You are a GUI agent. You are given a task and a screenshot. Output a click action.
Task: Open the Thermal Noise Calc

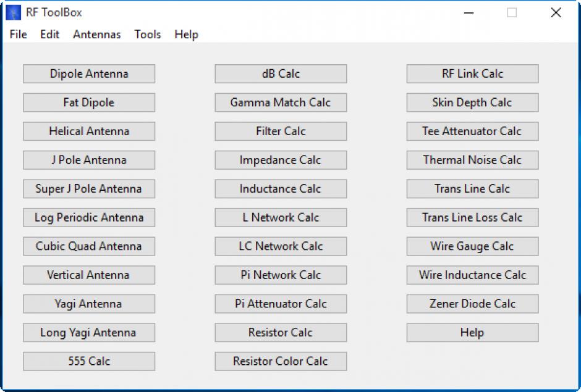point(472,160)
